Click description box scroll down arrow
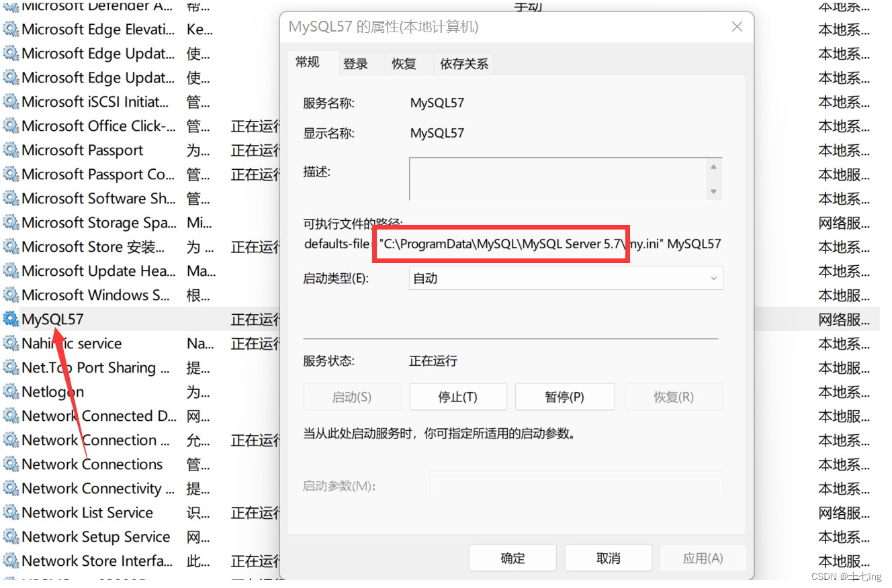Screen dimensions: 892x588 [714, 191]
